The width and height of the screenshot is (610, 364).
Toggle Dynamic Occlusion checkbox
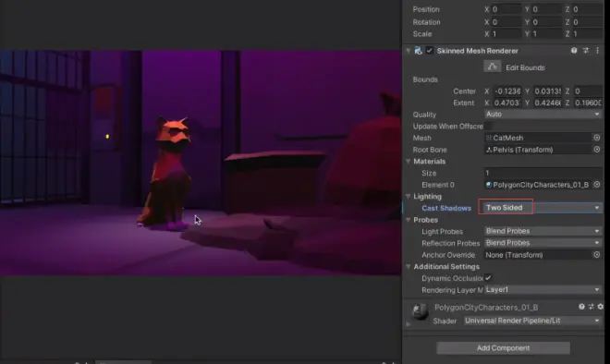(488, 278)
